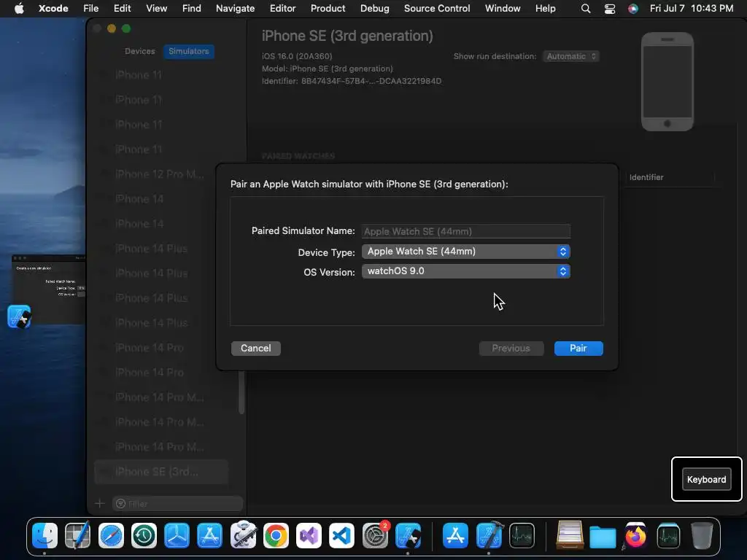Click the Paired Simulator Name field
This screenshot has height=560, width=747.
tap(466, 231)
